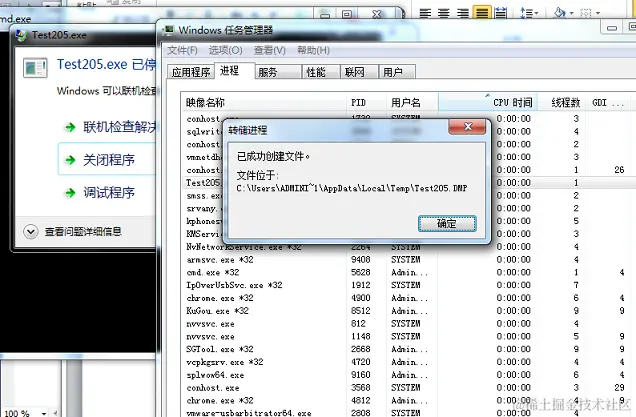
Task: Open the 选项(O) menu in Task Manager
Action: (226, 50)
